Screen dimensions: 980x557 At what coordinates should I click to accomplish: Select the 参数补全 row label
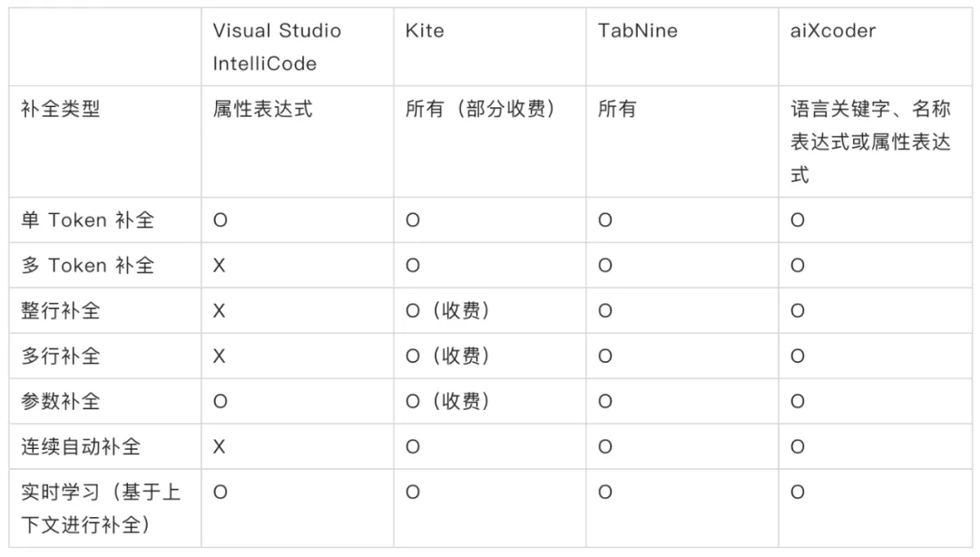61,401
